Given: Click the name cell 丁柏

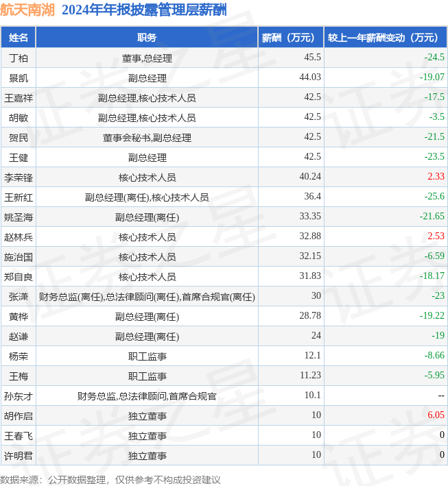Looking at the screenshot, I should click(19, 58).
